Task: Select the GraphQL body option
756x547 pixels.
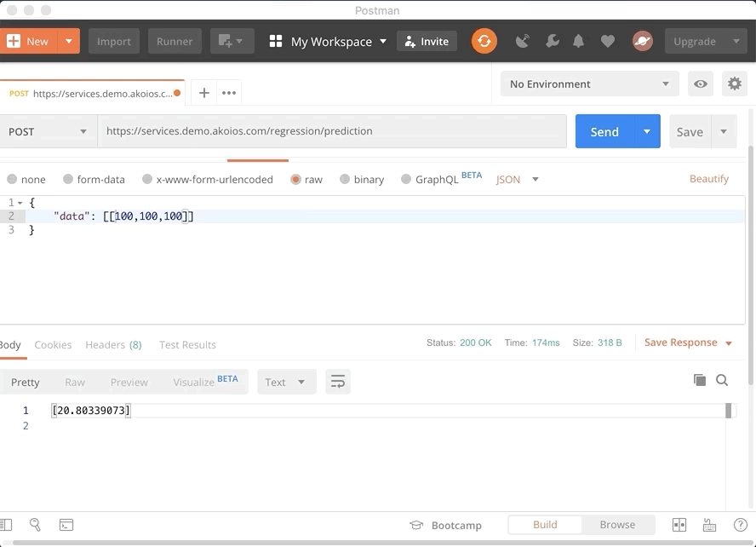Action: [406, 180]
